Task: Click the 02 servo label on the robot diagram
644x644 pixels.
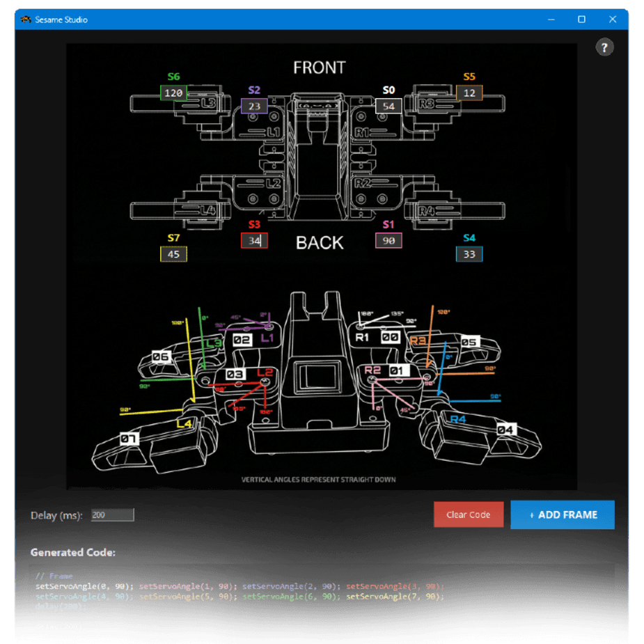Action: pos(242,340)
